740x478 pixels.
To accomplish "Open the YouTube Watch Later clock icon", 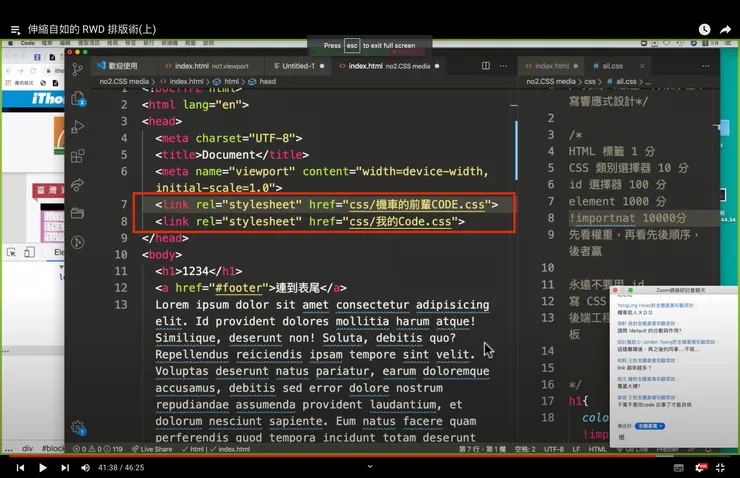I will click(705, 29).
